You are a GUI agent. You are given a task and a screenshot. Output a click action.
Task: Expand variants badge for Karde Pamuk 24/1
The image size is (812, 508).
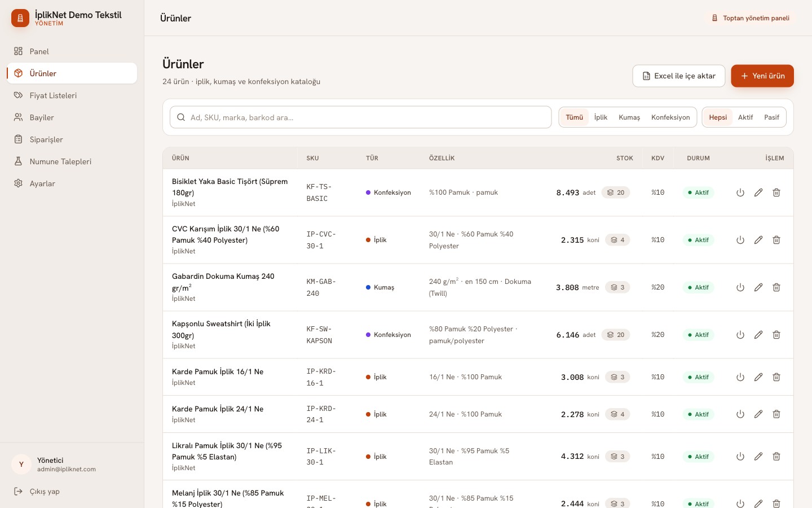pos(617,414)
